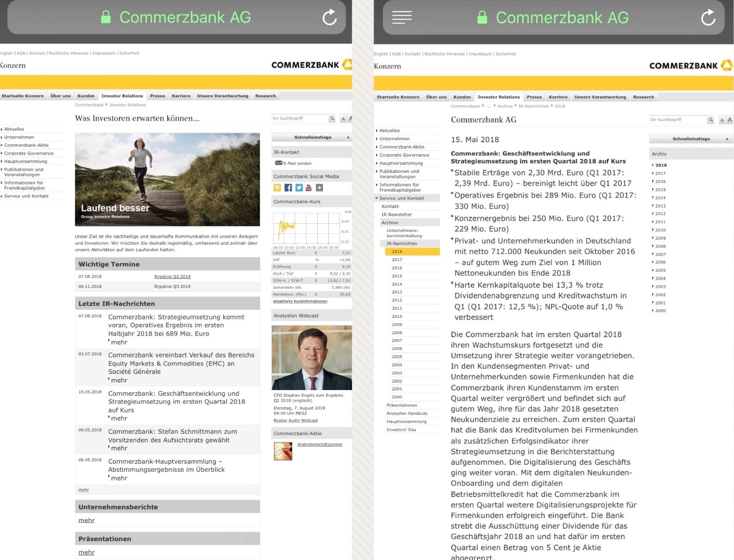Image resolution: width=734 pixels, height=560 pixels.
Task: Open the Facebook social media icon
Action: [288, 187]
